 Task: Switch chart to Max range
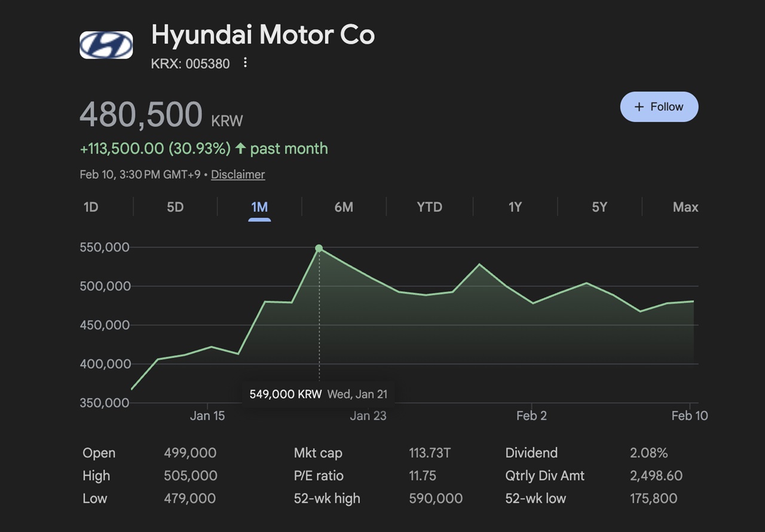[685, 207]
